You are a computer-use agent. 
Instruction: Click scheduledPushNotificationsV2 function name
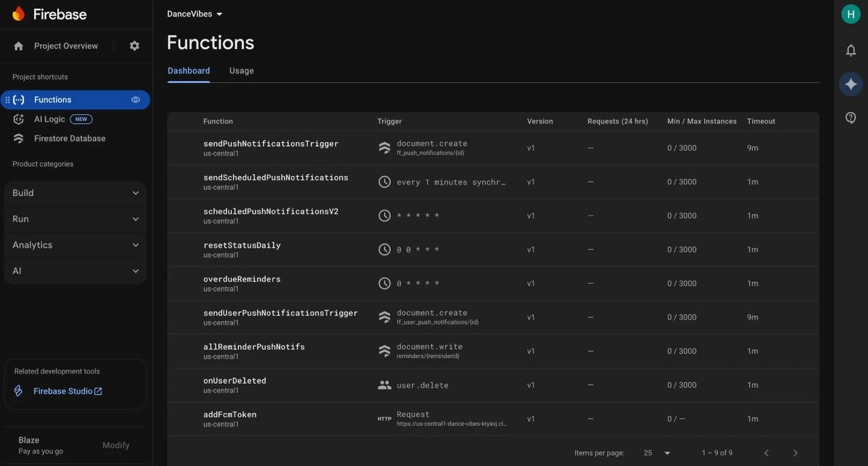[271, 212]
